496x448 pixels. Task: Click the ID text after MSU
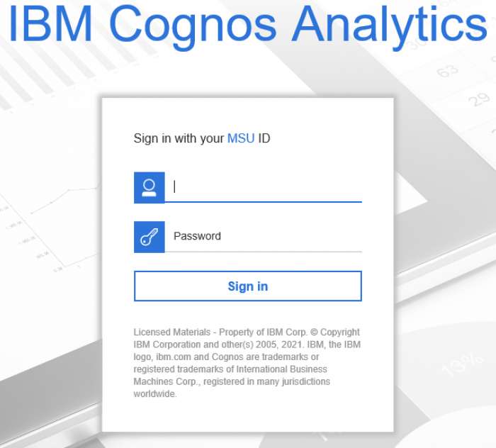click(x=264, y=138)
